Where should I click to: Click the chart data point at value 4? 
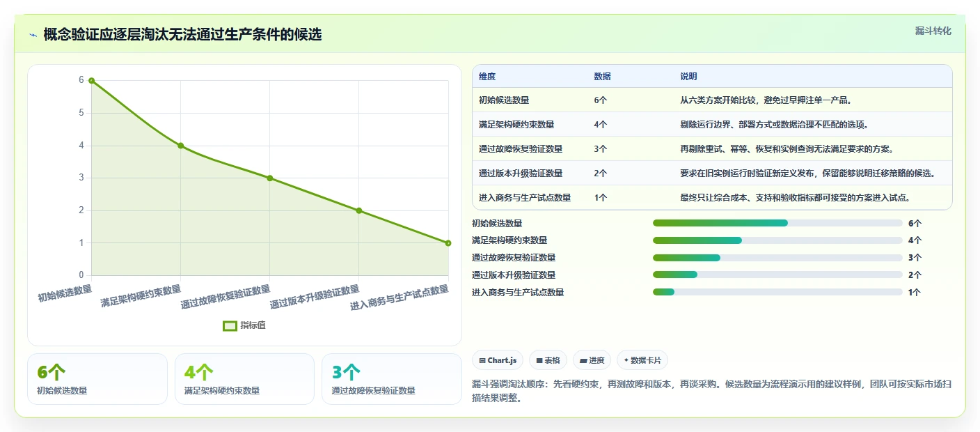(x=180, y=146)
